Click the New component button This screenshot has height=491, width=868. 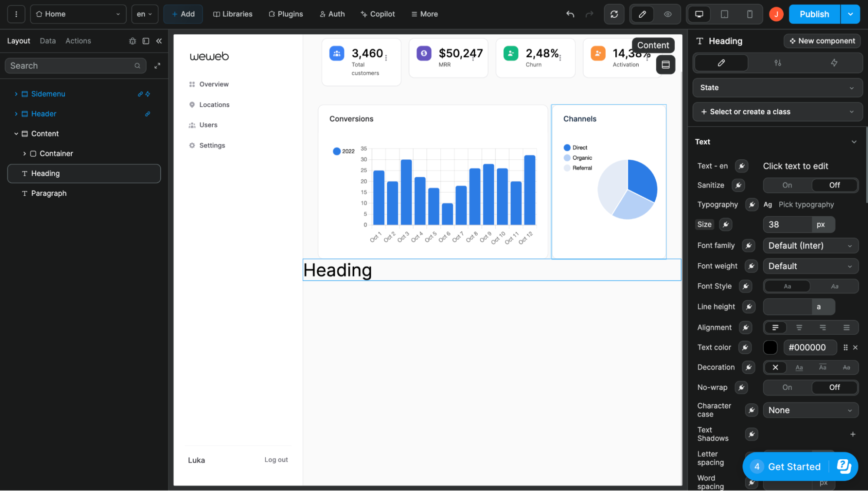[822, 41]
